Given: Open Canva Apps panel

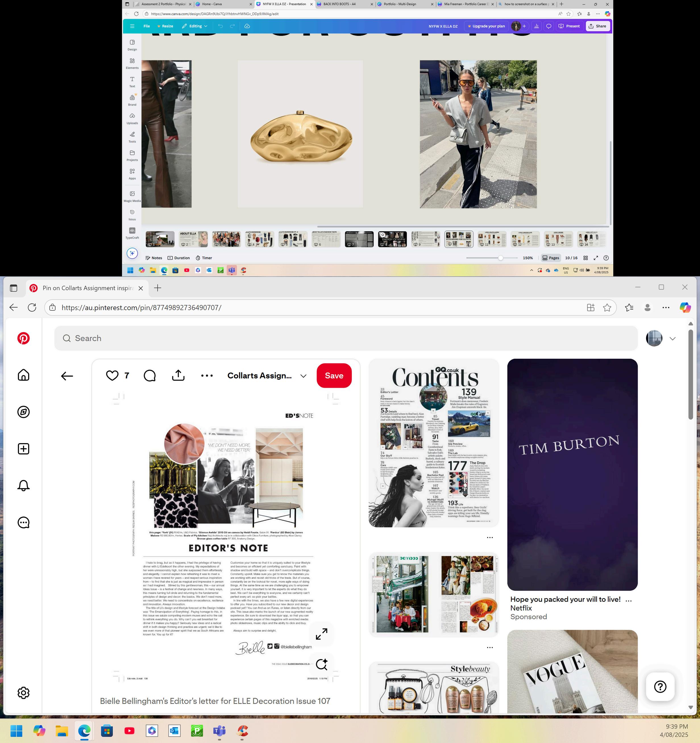Looking at the screenshot, I should [132, 173].
